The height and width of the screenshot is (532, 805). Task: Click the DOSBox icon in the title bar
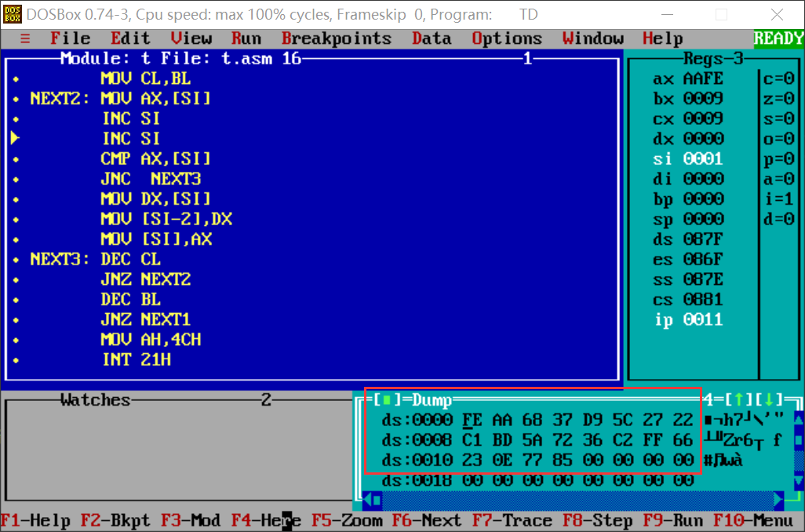click(x=13, y=14)
